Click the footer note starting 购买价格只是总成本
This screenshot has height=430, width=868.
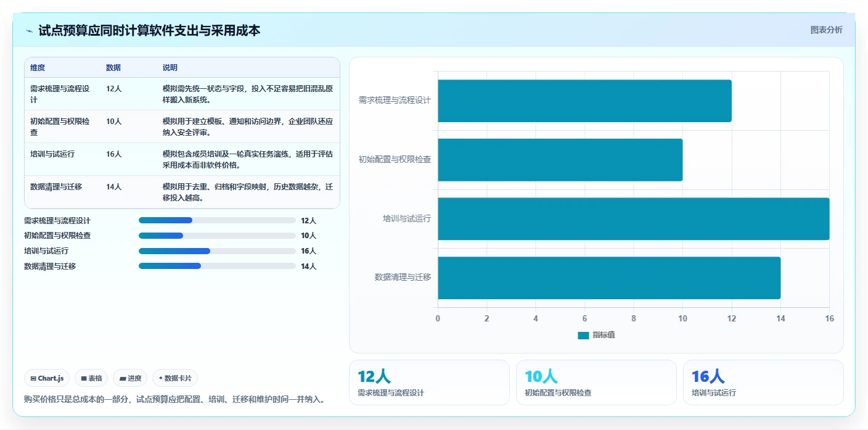click(174, 399)
